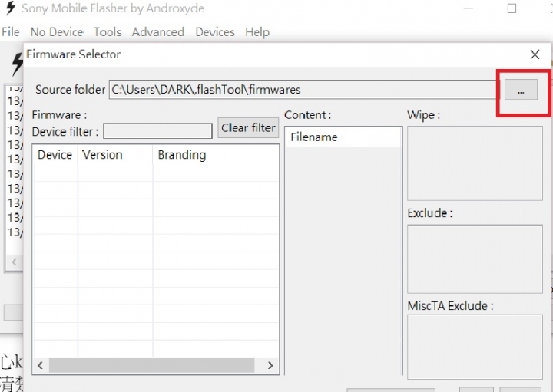Close the Firmware Selector dialog
Image resolution: width=553 pixels, height=392 pixels.
535,54
